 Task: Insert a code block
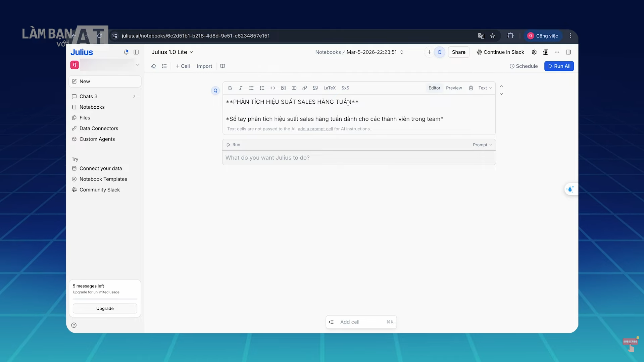(x=273, y=88)
